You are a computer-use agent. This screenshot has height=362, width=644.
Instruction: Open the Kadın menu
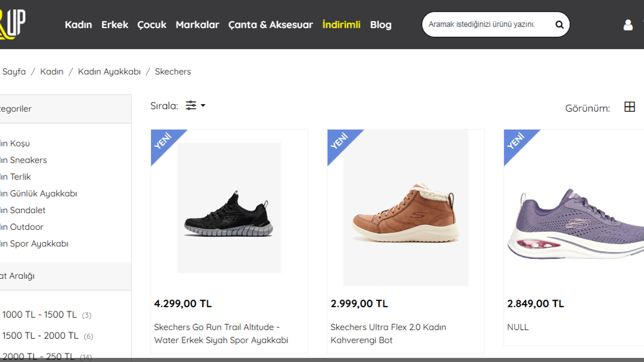click(78, 25)
